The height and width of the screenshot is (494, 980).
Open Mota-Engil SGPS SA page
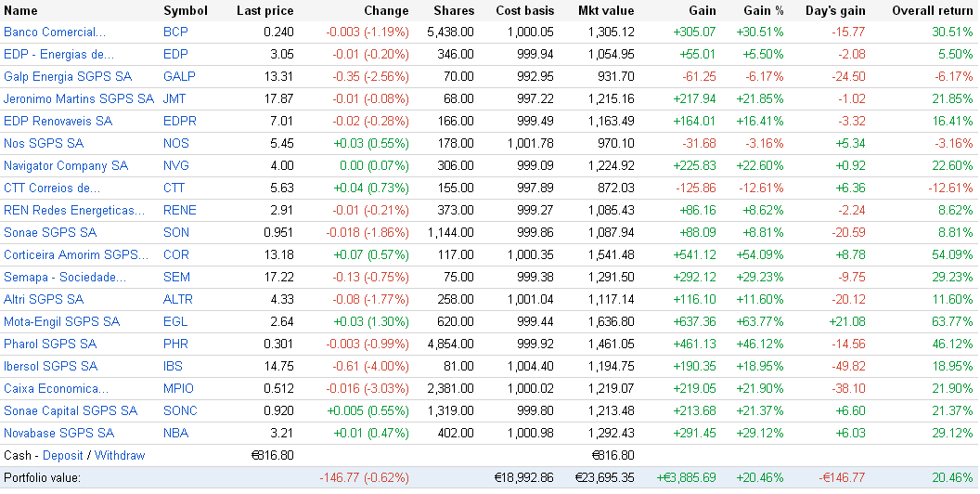pos(61,321)
